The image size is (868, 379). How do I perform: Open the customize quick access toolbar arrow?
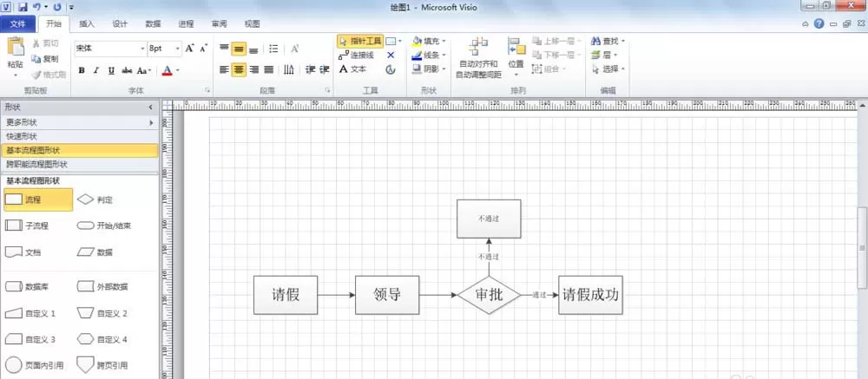click(x=72, y=8)
